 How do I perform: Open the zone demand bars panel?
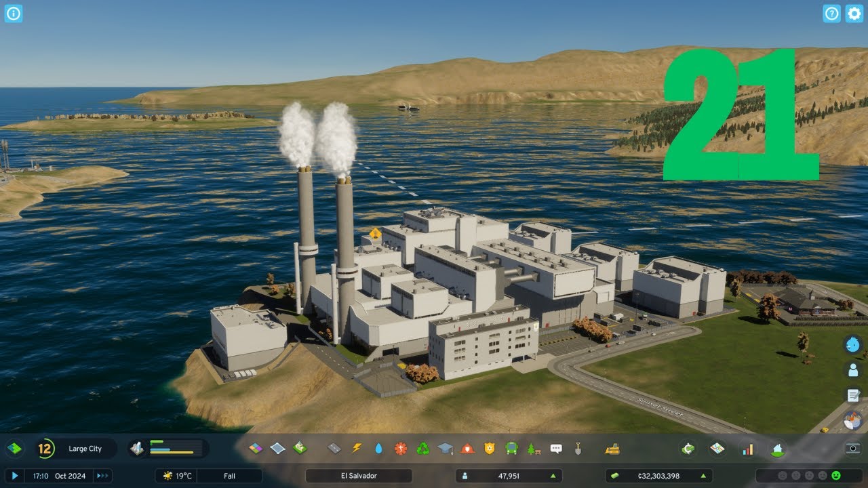pyautogui.click(x=168, y=449)
